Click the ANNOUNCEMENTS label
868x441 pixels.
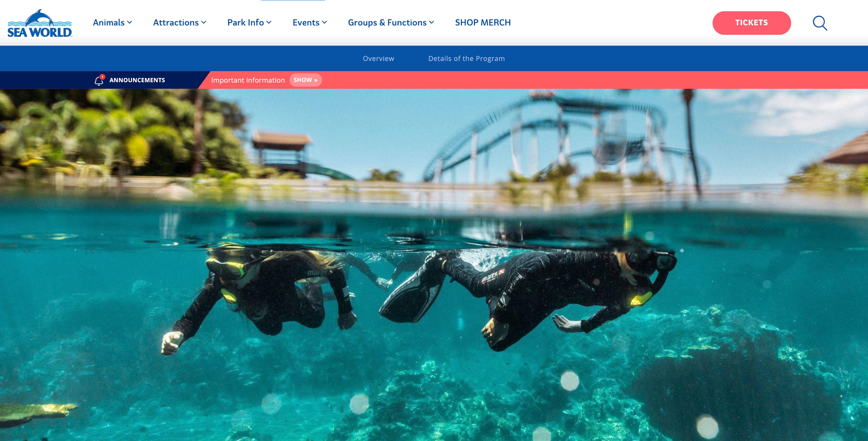tap(137, 80)
